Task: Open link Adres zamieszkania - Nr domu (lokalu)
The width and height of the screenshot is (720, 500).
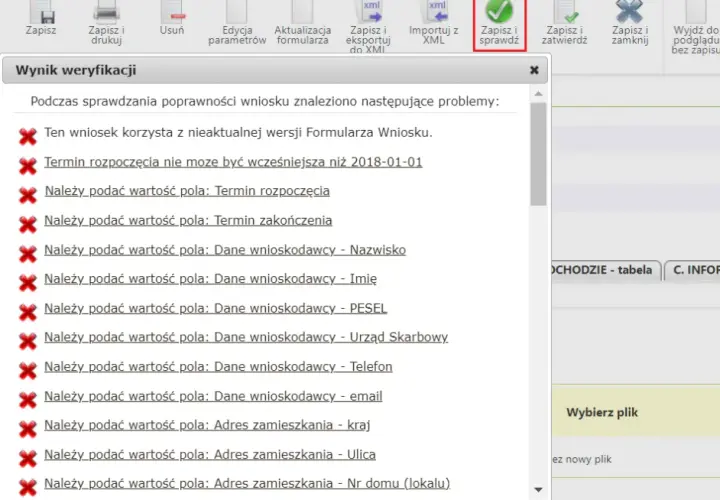Action: coord(248,483)
